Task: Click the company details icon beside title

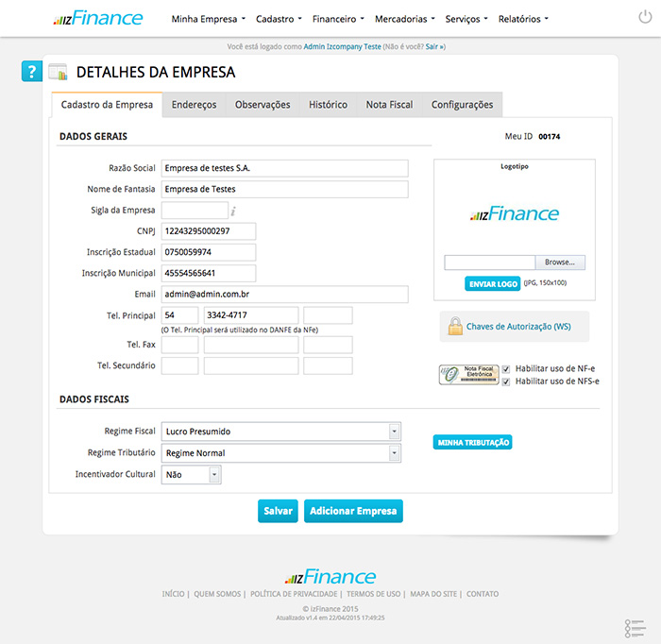Action: click(x=58, y=72)
